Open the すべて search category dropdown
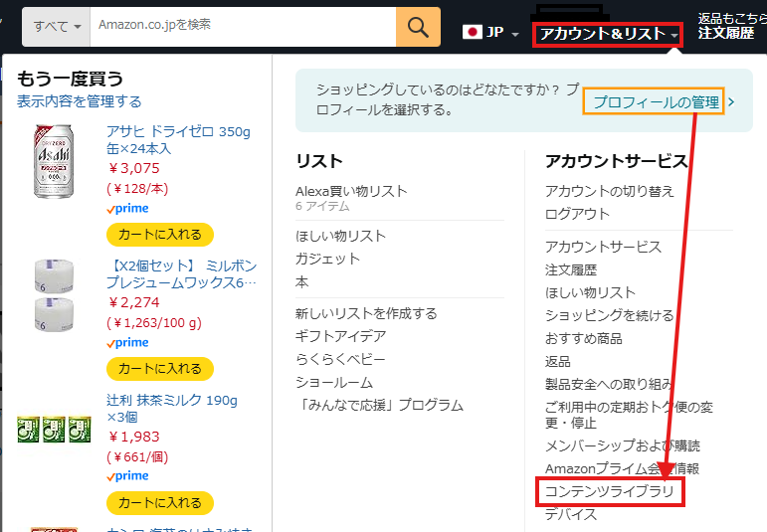767x532 pixels. pyautogui.click(x=58, y=26)
